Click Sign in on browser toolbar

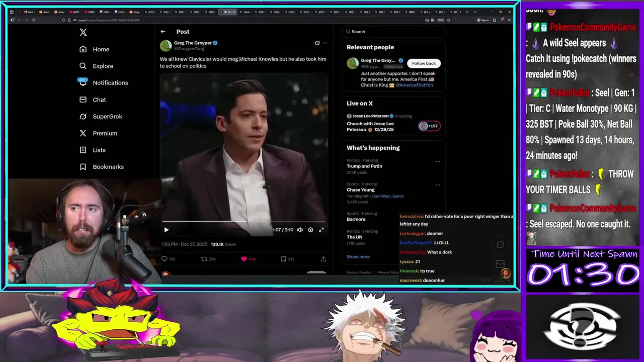(483, 20)
